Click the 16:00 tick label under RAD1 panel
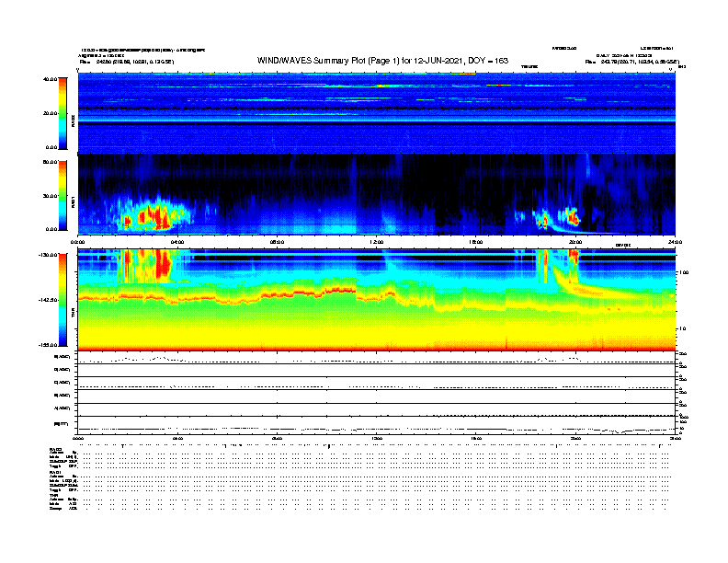Screen dimensions: 728x563 coord(476,242)
